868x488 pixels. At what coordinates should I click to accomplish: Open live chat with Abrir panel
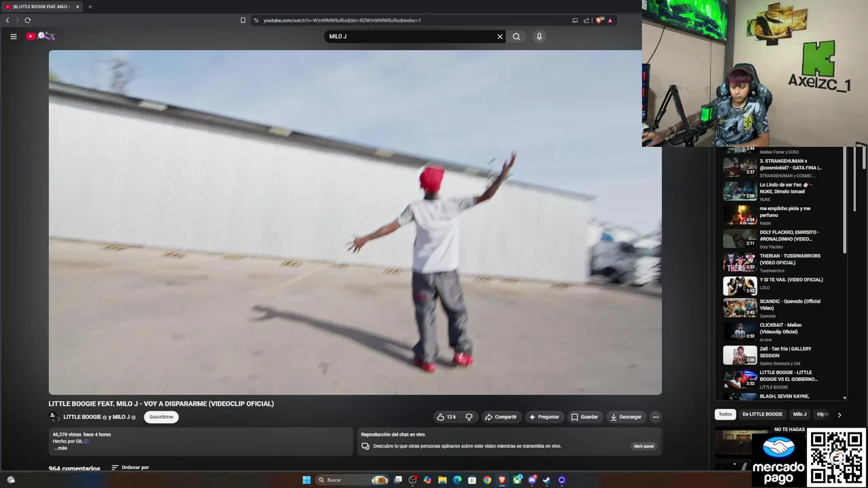644,446
